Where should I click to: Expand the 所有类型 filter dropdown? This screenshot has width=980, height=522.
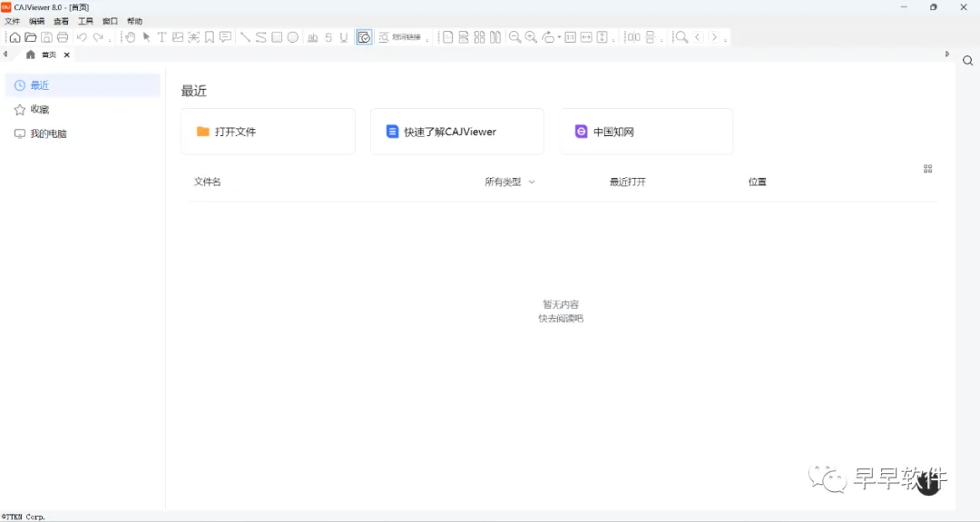pos(510,182)
